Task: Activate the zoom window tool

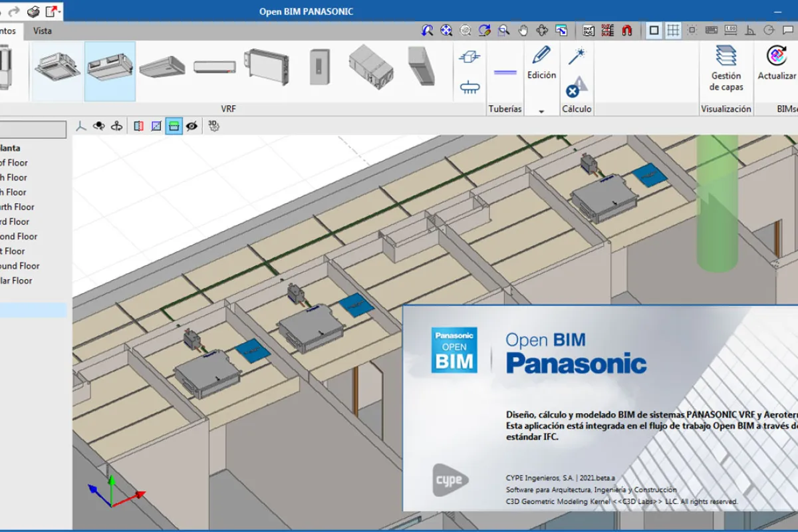Action: pos(504,30)
